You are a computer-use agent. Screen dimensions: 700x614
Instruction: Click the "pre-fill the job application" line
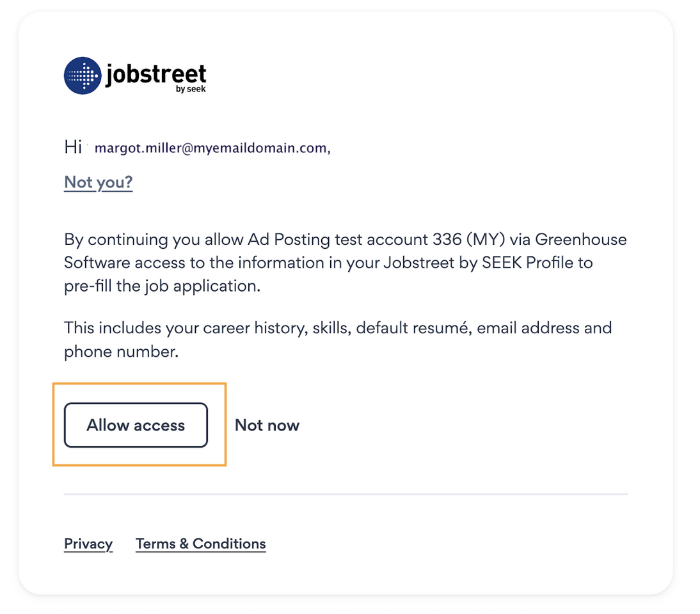[x=163, y=286]
